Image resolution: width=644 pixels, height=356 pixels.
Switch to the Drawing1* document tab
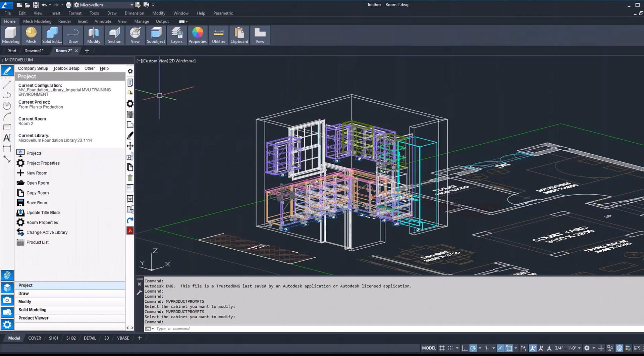point(34,51)
